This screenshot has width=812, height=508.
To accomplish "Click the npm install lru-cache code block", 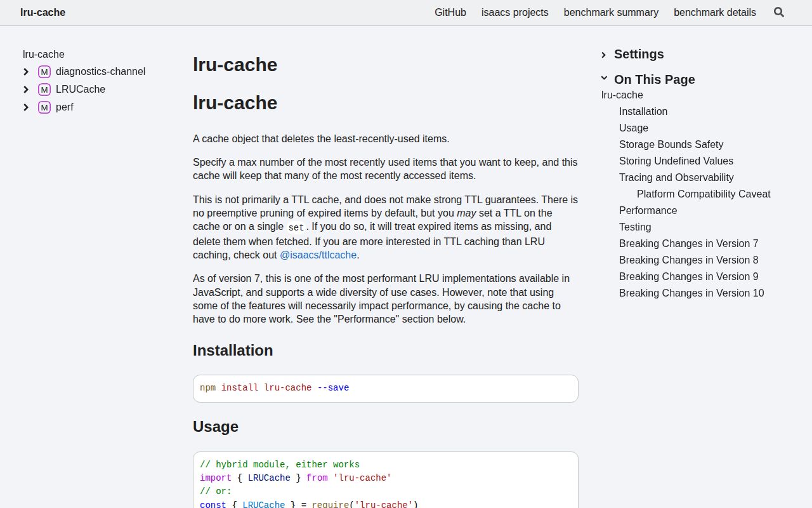I will 386,389.
